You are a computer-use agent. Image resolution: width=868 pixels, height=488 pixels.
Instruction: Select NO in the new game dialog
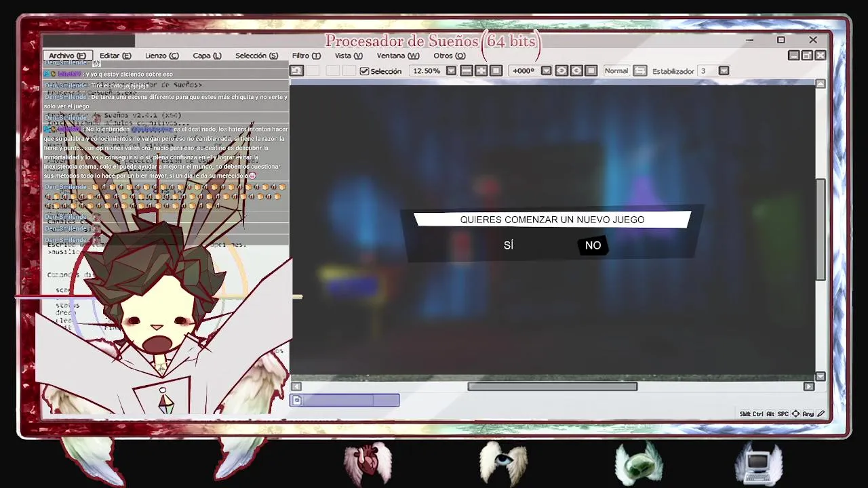click(593, 245)
